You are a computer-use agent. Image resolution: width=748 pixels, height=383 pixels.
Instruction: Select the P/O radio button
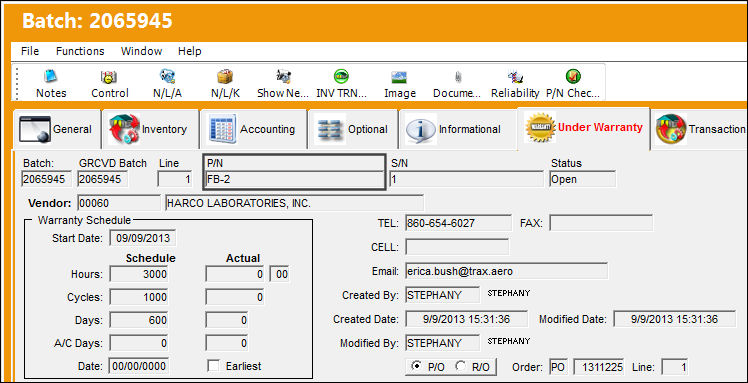tap(416, 366)
